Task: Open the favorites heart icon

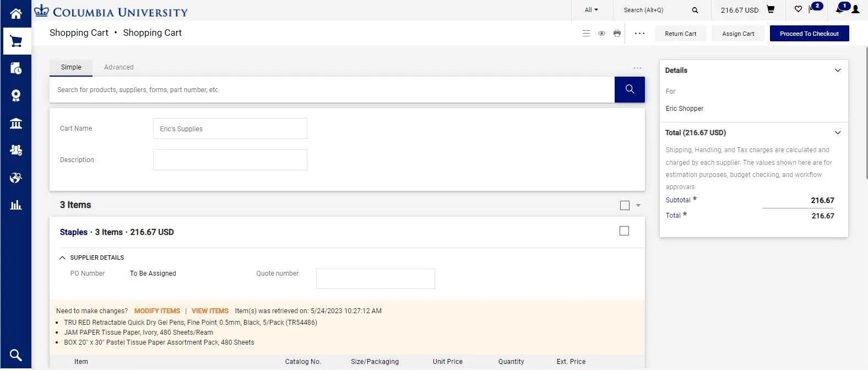Action: pyautogui.click(x=798, y=9)
